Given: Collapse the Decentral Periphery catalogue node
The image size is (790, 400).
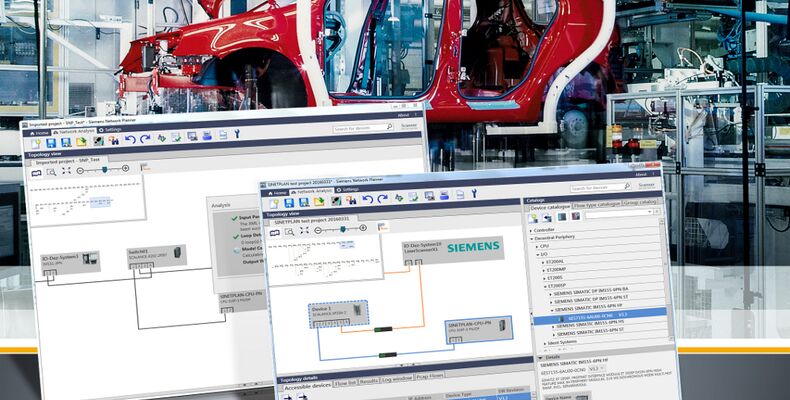Looking at the screenshot, I should pos(531,238).
